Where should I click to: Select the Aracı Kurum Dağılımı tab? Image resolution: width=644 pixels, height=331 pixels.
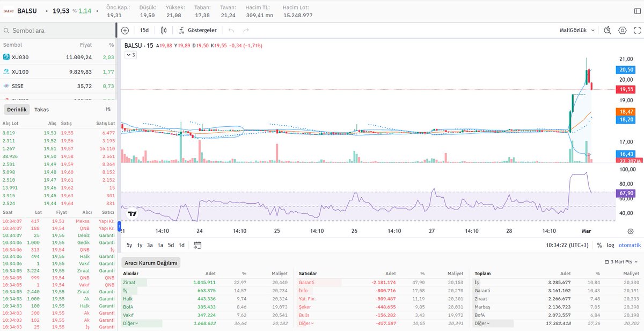[151, 263]
